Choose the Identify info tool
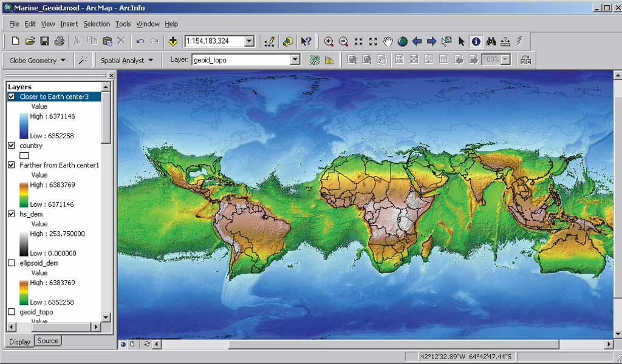The image size is (622, 364). pyautogui.click(x=476, y=41)
